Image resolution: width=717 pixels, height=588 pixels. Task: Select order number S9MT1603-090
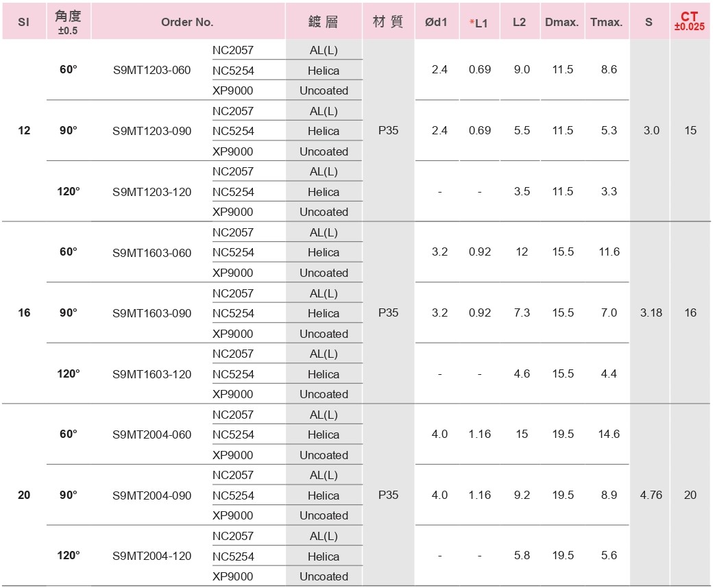click(x=151, y=313)
